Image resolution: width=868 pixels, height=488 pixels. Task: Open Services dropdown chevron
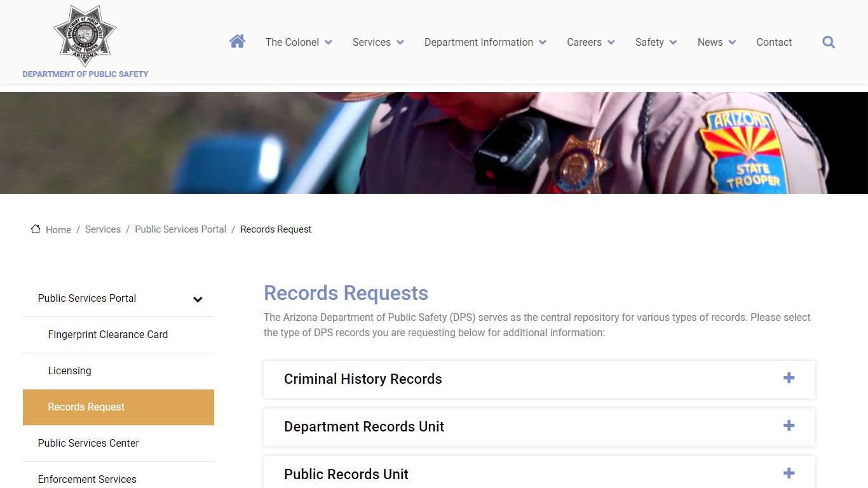[400, 43]
